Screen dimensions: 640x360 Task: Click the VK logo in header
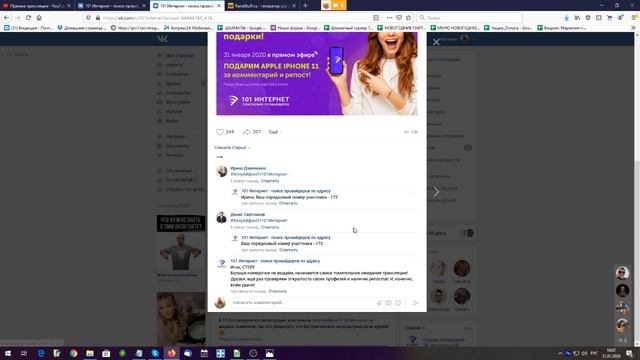coord(162,39)
